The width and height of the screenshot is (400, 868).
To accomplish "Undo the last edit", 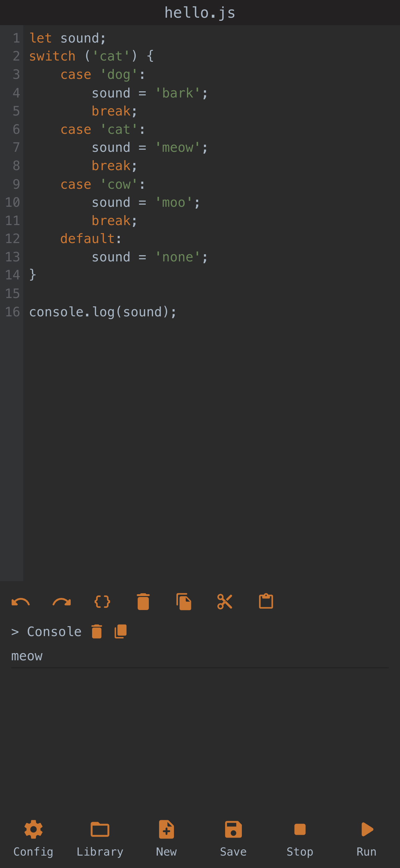I will pos(20,602).
